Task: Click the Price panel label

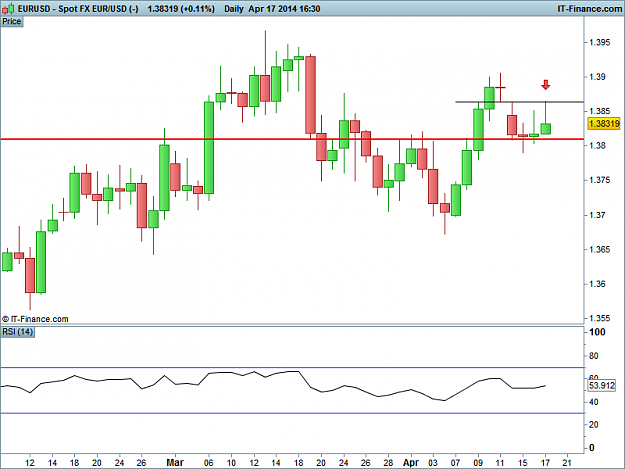Action: pyautogui.click(x=12, y=22)
